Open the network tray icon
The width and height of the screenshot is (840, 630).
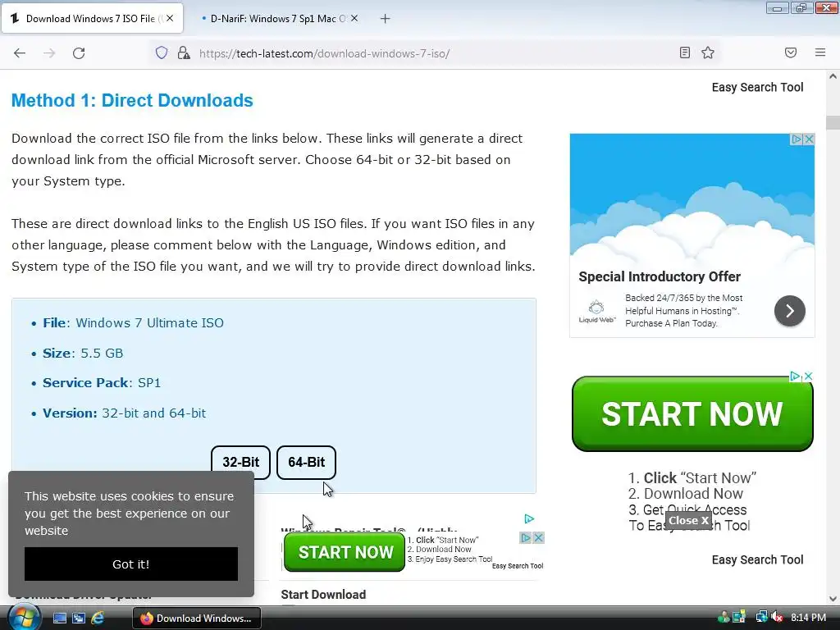[761, 618]
